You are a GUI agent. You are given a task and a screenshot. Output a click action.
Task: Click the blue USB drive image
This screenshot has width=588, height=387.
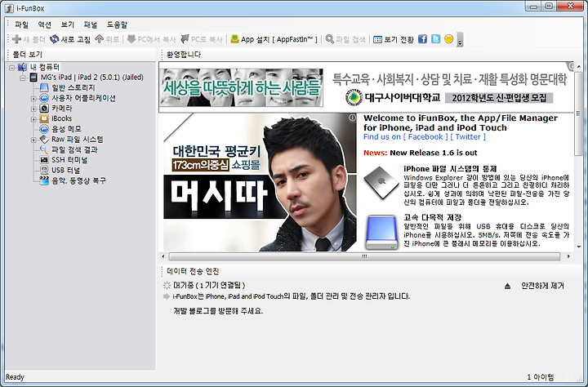click(381, 233)
